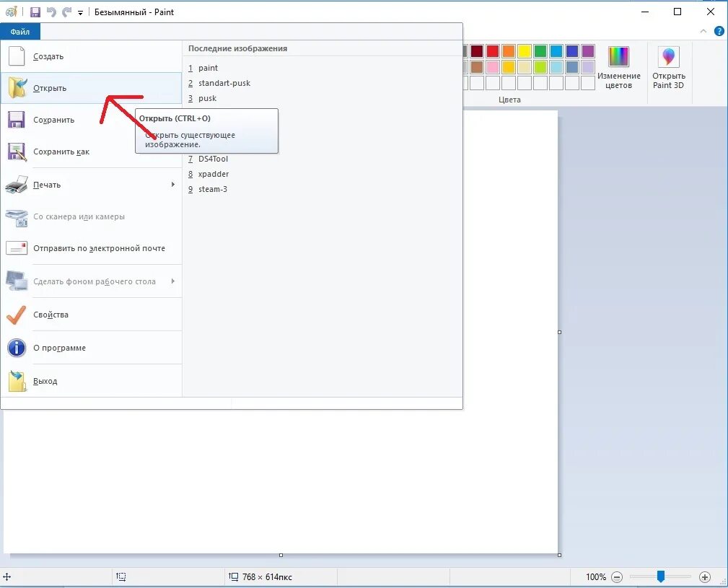This screenshot has height=588, width=728.
Task: Click the cursor position crosshair icon in status bar
Action: point(7,577)
